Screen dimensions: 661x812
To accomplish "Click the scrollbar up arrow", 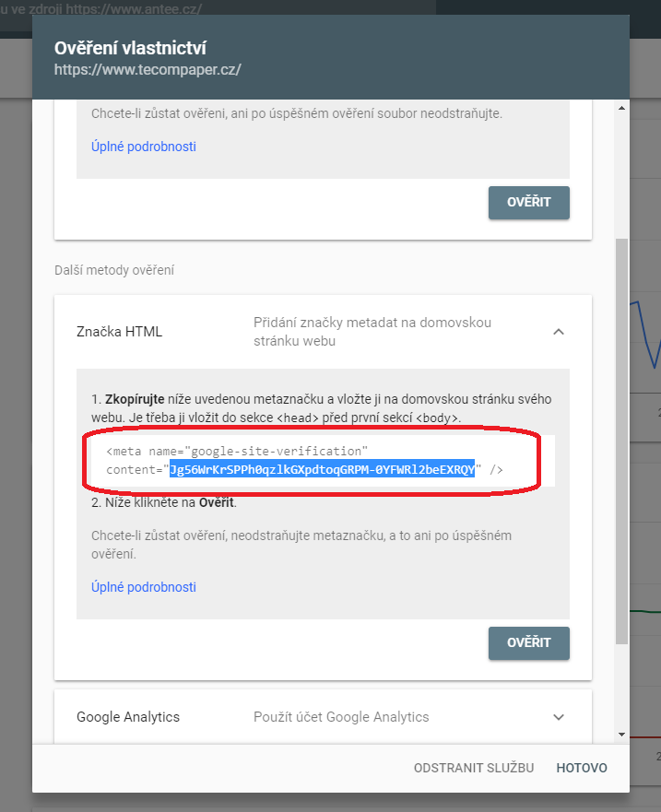I will [621, 110].
